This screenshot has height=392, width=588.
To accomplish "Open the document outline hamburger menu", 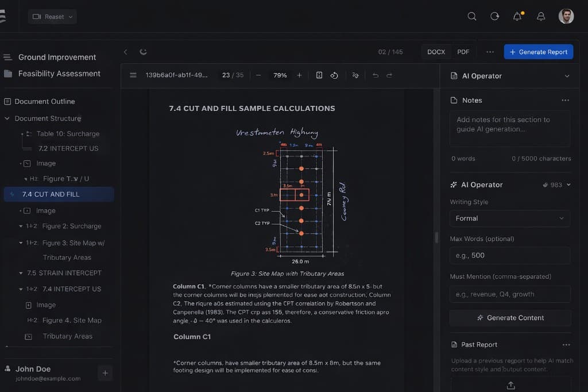I will click(x=133, y=75).
